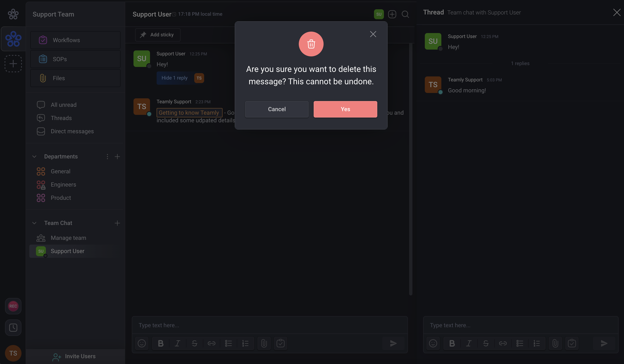Open Departments three-dot options menu
The image size is (624, 364).
pyautogui.click(x=107, y=157)
